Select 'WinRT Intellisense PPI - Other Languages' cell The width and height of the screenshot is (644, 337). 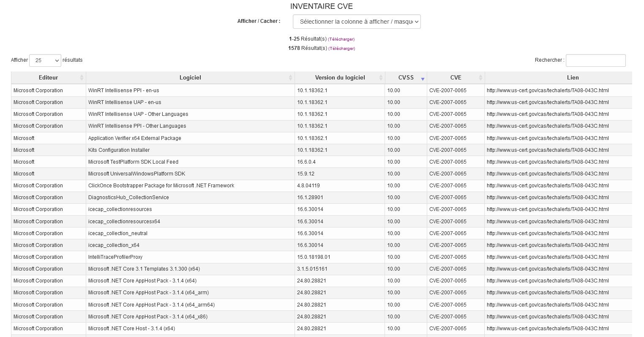[x=190, y=126]
